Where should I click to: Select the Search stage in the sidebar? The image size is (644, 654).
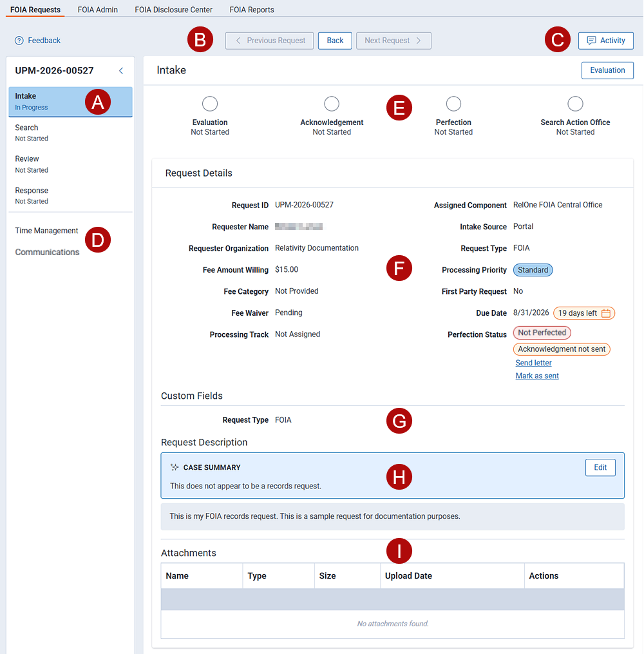(70, 133)
